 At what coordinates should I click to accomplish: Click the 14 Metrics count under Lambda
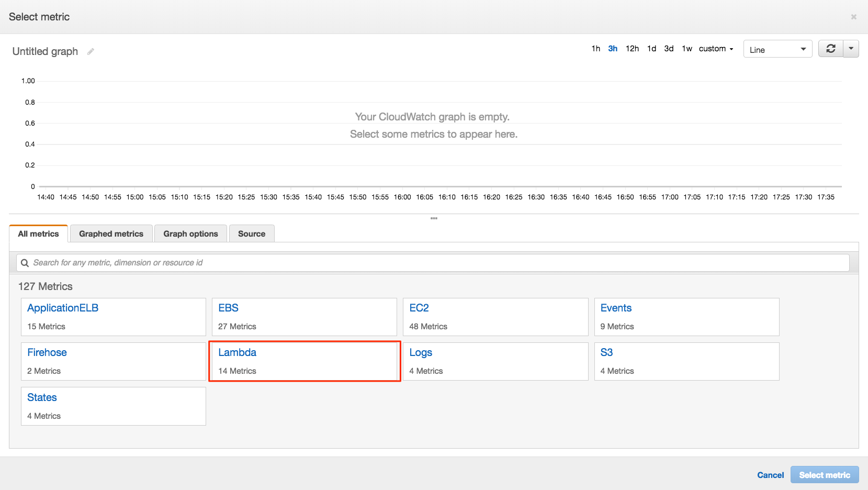(238, 371)
